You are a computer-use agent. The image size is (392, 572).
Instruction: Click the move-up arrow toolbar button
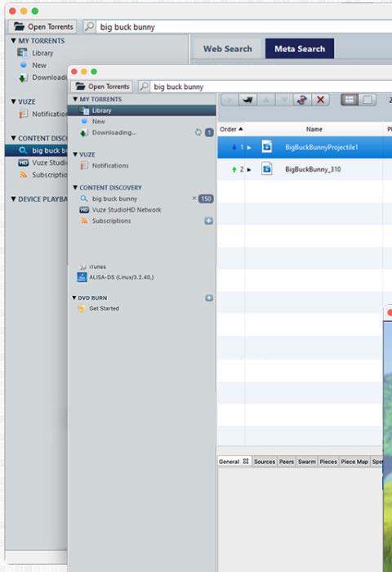pos(266,100)
